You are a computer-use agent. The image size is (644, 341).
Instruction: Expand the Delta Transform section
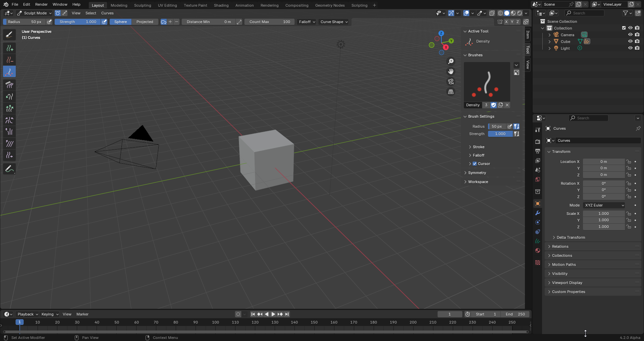571,237
